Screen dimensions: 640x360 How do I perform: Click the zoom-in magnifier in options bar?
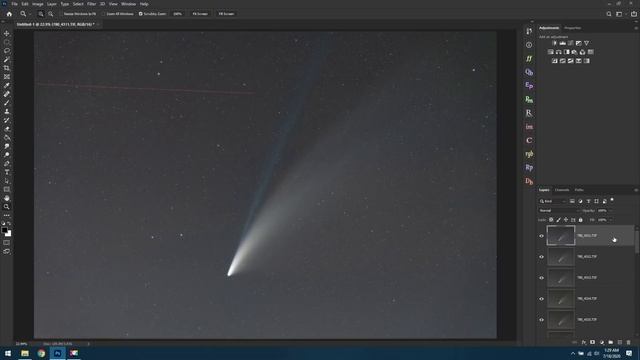point(41,14)
